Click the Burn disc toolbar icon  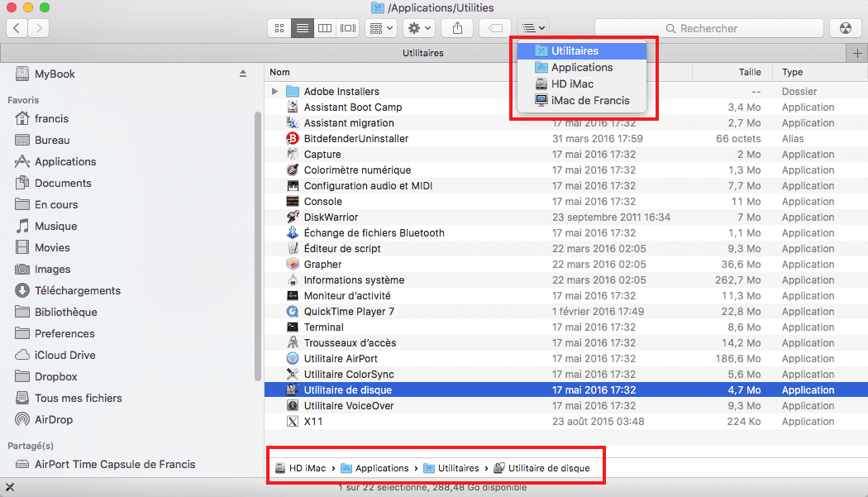(844, 28)
